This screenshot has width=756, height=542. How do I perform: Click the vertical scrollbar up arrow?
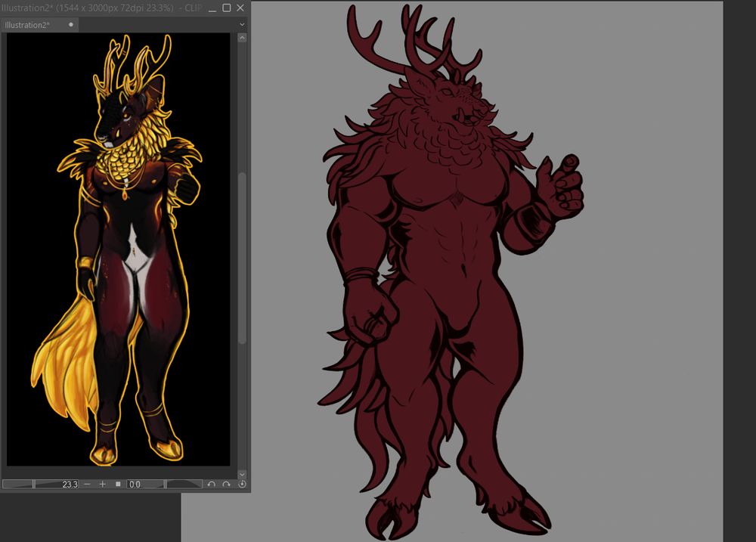(x=243, y=38)
